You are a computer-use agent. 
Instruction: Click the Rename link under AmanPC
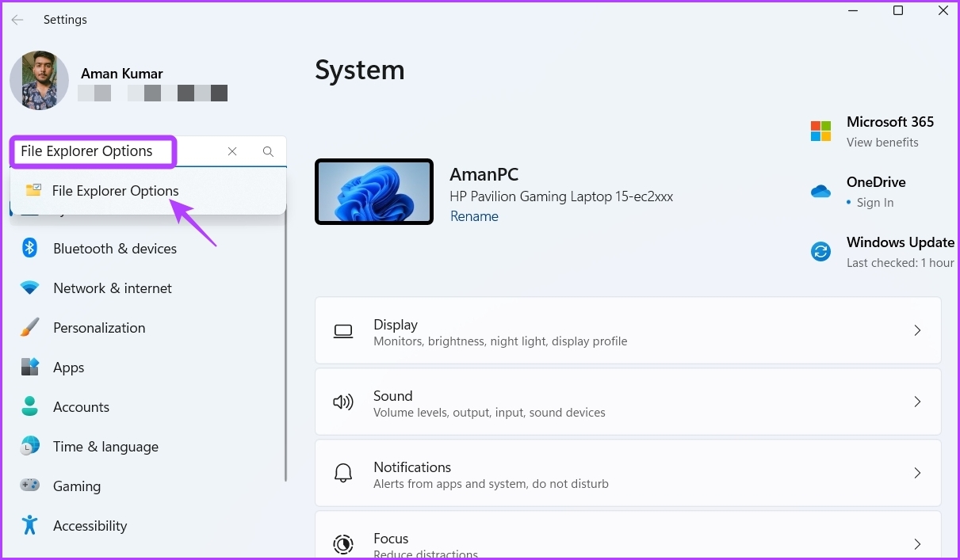click(474, 216)
